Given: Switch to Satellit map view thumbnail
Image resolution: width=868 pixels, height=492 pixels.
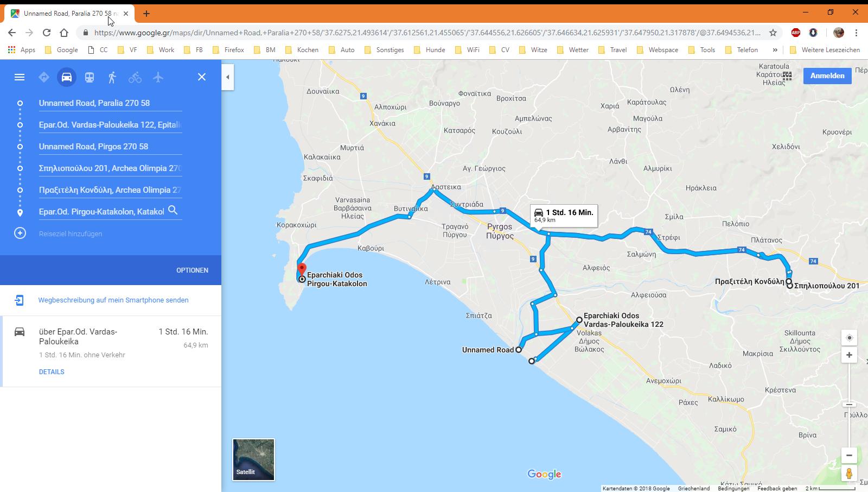Looking at the screenshot, I should coord(253,459).
